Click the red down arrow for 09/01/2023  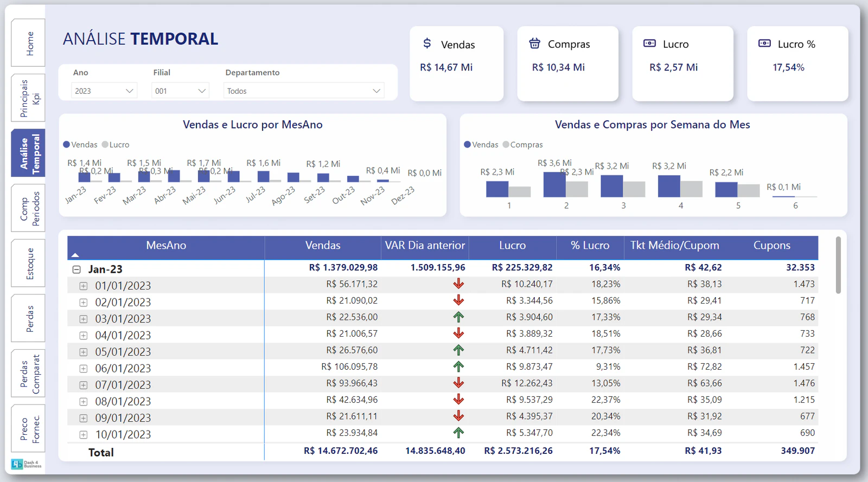458,416
